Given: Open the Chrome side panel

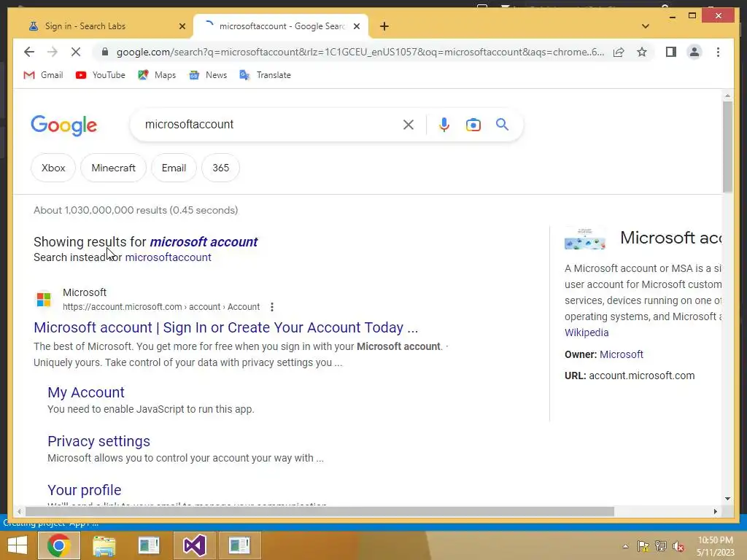Looking at the screenshot, I should coord(671,52).
